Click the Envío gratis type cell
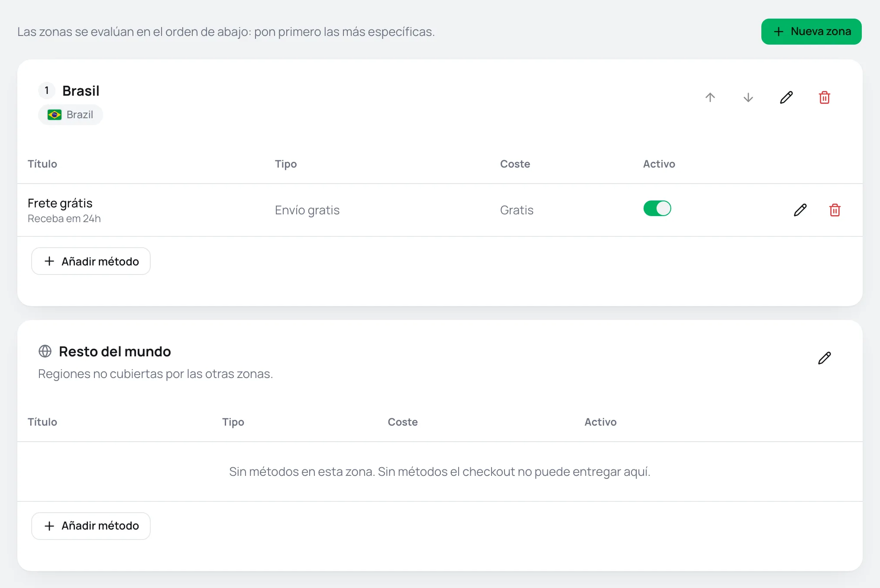Screen dimensions: 880x588 tap(307, 210)
